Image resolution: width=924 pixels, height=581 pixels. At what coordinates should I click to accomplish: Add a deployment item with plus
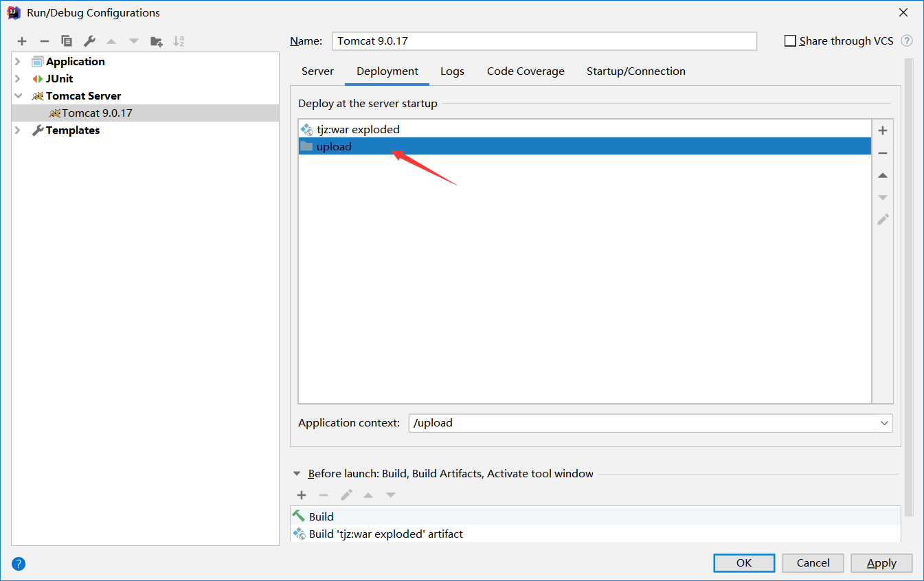(x=883, y=130)
